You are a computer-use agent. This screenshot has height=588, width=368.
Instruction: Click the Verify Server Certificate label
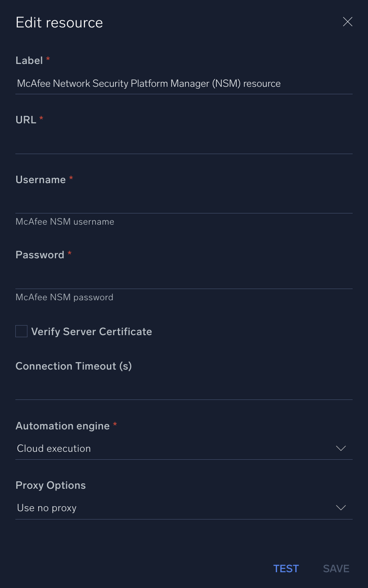coord(91,331)
